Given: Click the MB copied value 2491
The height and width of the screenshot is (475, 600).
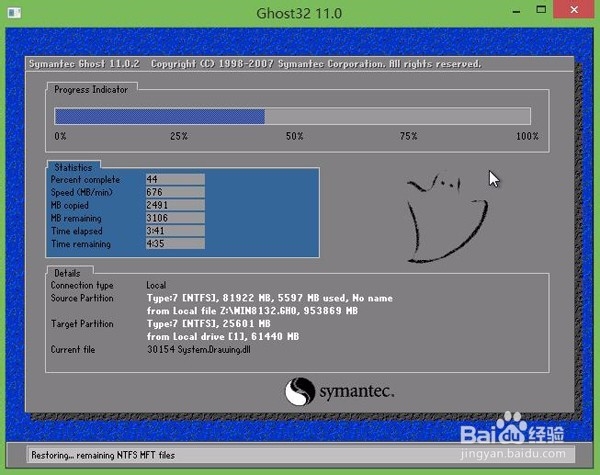Looking at the screenshot, I should (x=175, y=205).
